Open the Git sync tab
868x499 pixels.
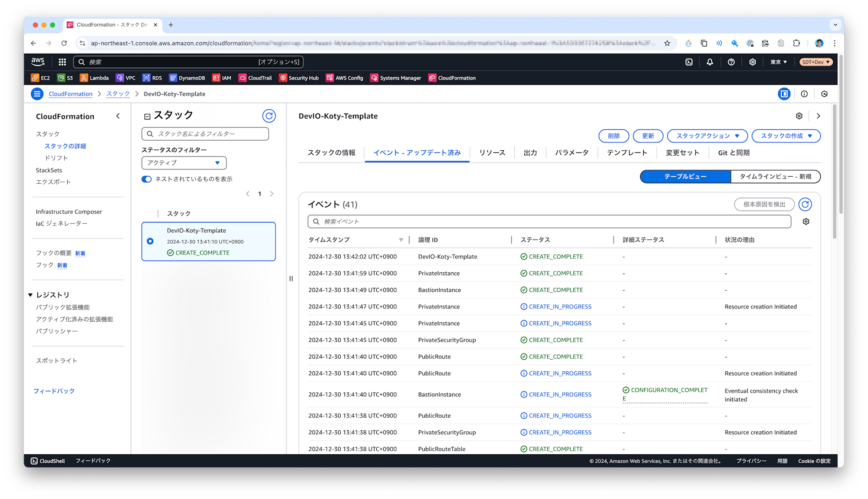point(734,153)
